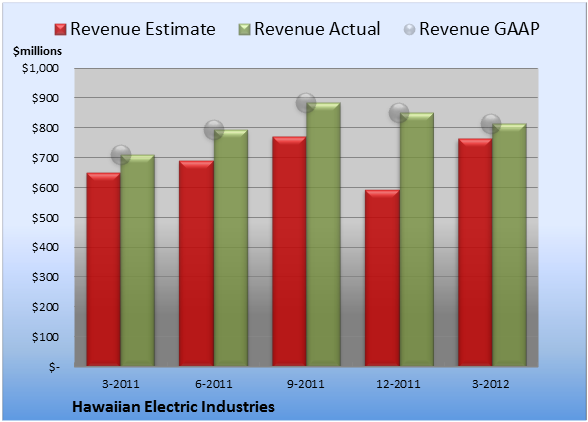Select the red estimate bar for 9-2011
The width and height of the screenshot is (588, 422).
pyautogui.click(x=289, y=251)
